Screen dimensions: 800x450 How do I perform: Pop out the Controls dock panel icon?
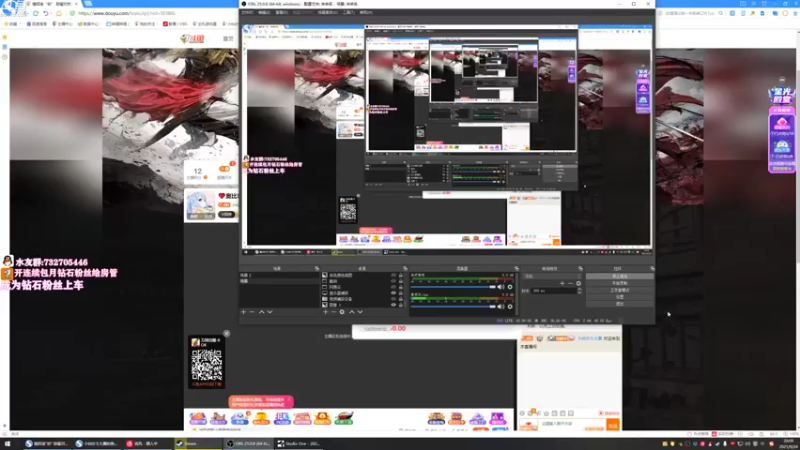pos(652,268)
